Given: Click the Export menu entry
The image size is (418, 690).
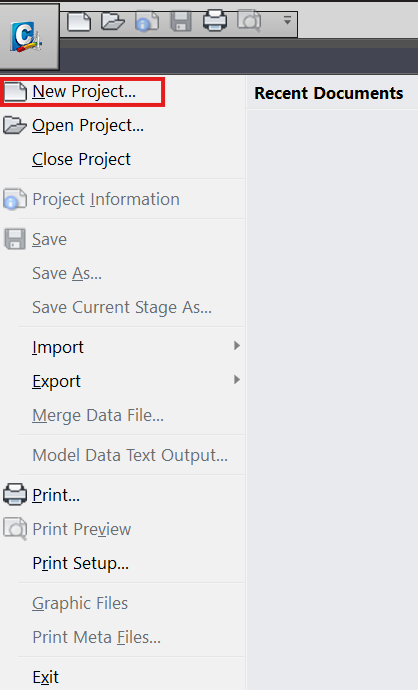Looking at the screenshot, I should click(x=56, y=382).
